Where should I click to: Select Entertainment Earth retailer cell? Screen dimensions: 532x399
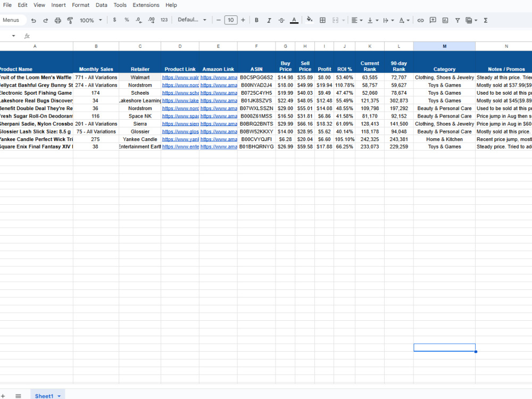click(140, 147)
